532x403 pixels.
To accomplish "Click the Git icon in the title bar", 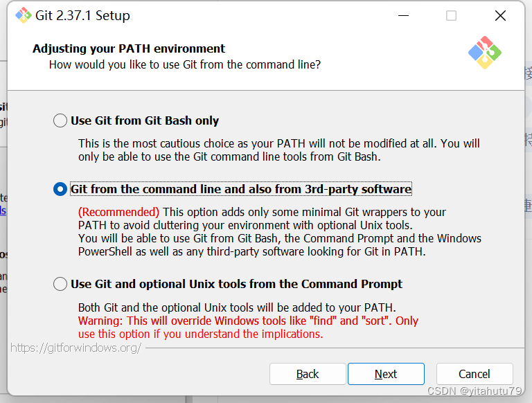I will pyautogui.click(x=23, y=15).
